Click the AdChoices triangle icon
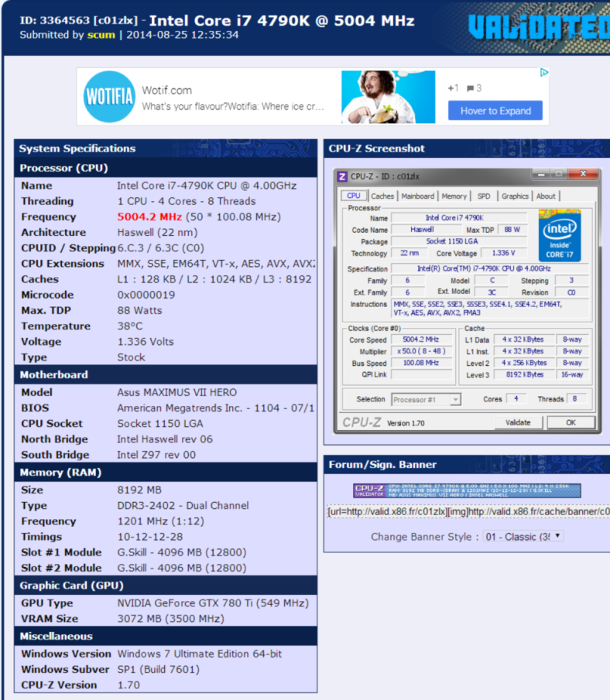The height and width of the screenshot is (700, 610). (x=544, y=73)
